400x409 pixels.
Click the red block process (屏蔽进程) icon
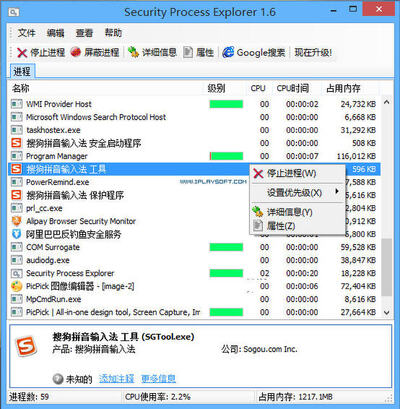pyautogui.click(x=76, y=52)
